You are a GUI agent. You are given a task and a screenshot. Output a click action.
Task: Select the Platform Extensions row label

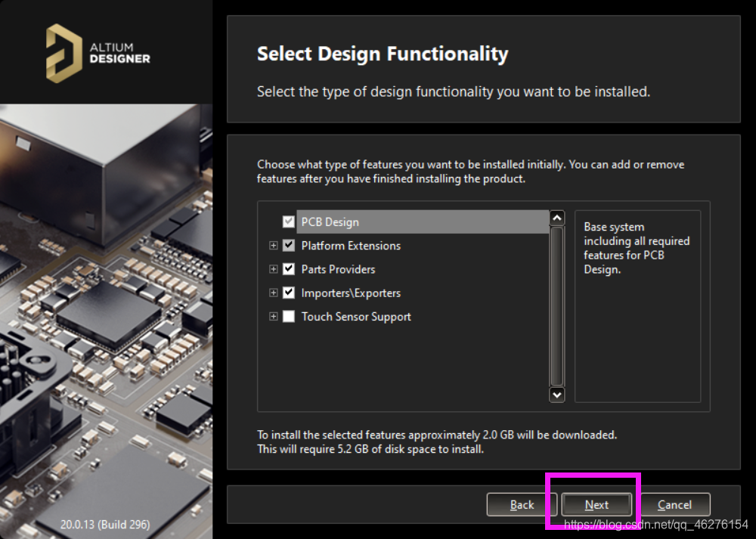(351, 246)
